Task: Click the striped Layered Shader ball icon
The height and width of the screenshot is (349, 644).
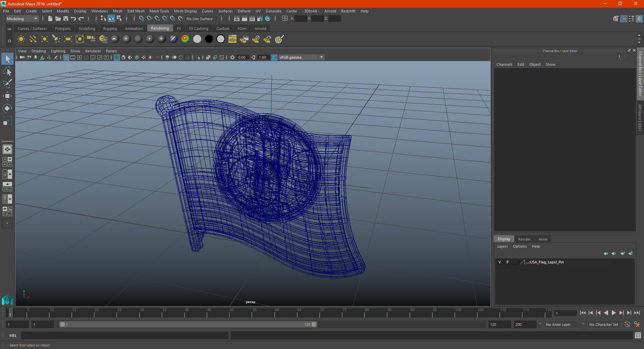Action: tap(173, 39)
